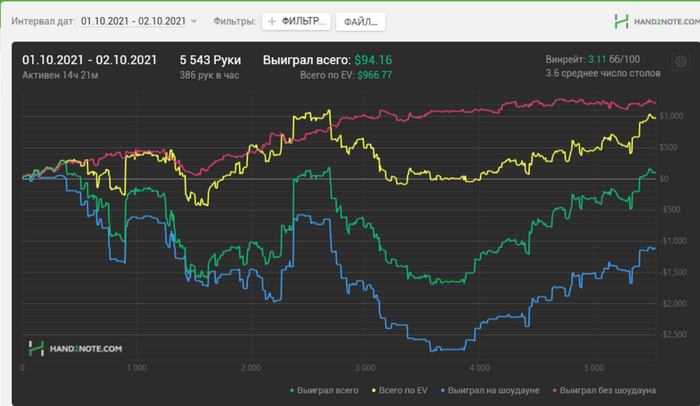
Task: Click the green Выиграл всего legend dot
Action: point(292,391)
